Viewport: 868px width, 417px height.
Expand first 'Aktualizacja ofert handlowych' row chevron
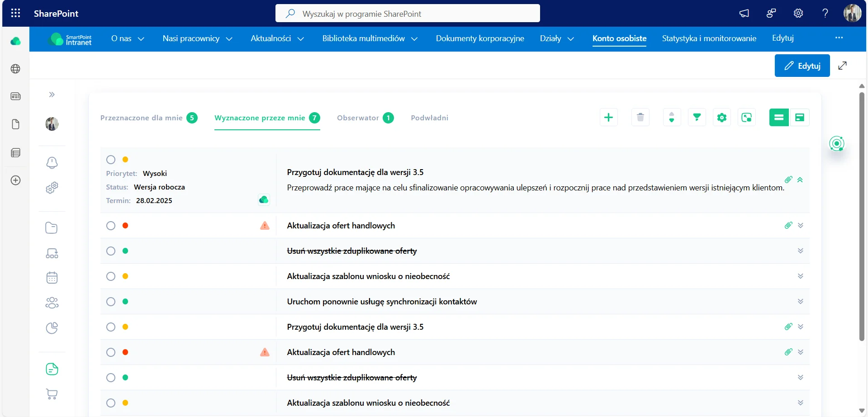tap(800, 225)
